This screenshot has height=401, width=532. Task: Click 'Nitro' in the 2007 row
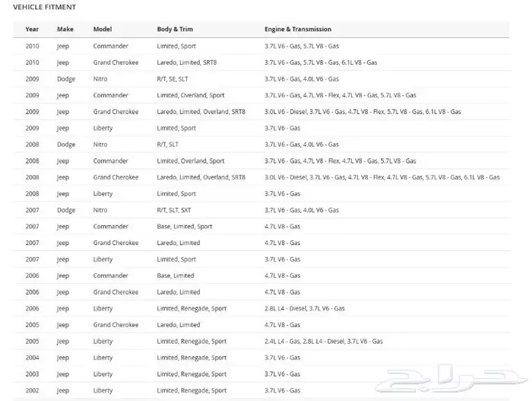(100, 210)
